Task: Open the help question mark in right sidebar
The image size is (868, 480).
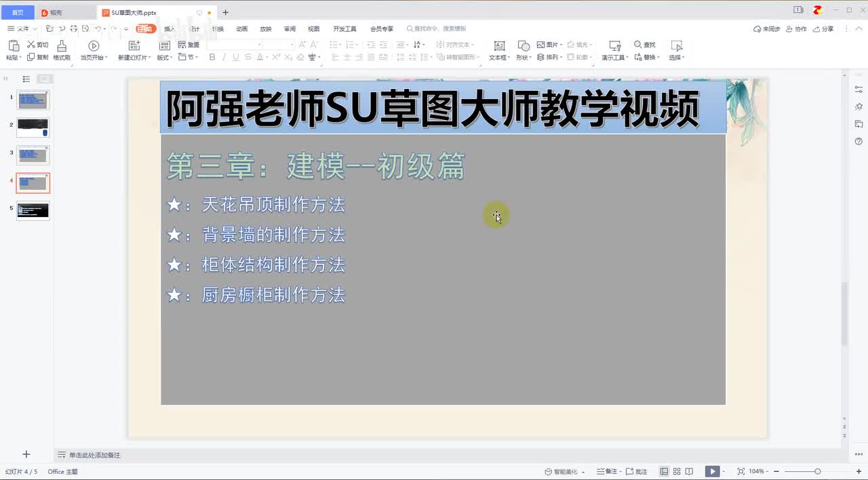Action: [x=859, y=141]
